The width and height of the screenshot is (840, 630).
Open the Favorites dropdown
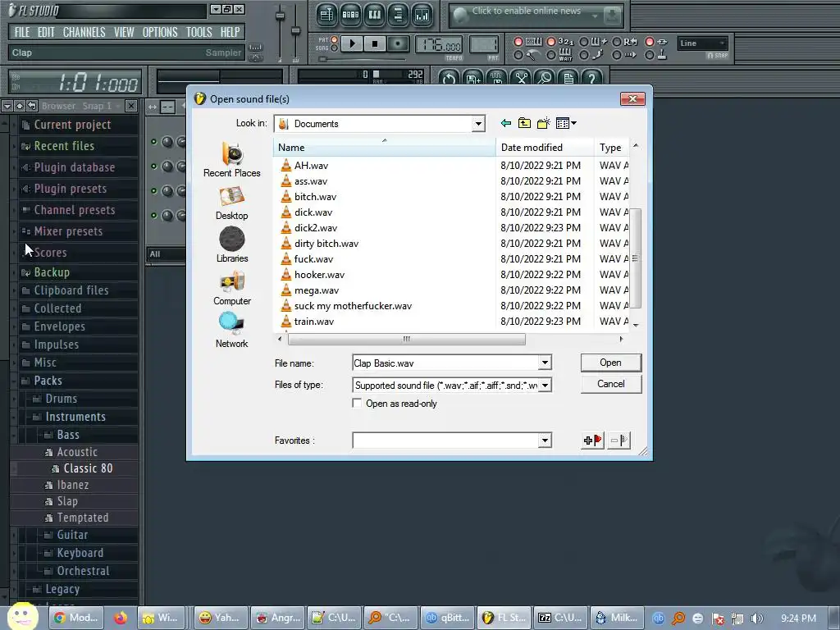545,441
